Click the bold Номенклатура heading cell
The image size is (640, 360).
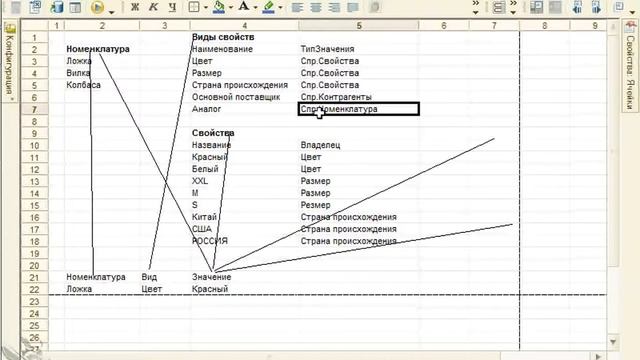[x=98, y=49]
